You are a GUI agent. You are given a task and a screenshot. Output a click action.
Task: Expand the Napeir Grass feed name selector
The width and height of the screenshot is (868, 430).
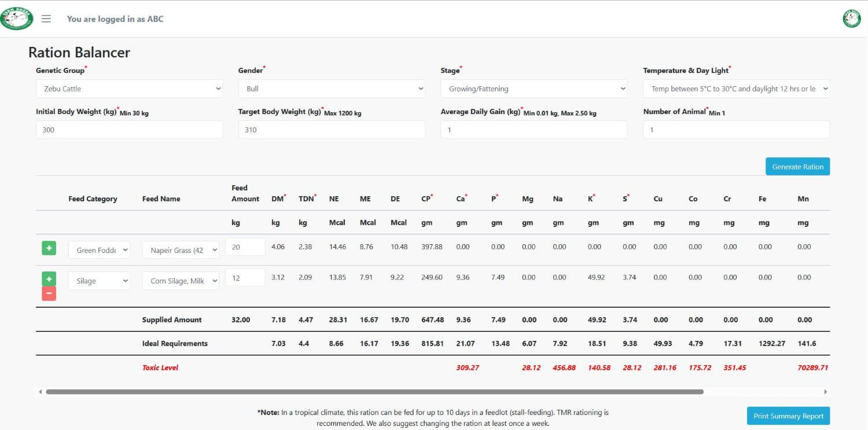180,249
